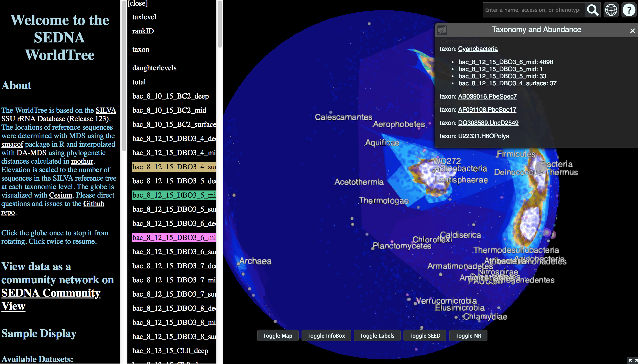Screen dimensions: 638x364
Task: Open the Cyanobacteria taxon link
Action: (x=478, y=49)
